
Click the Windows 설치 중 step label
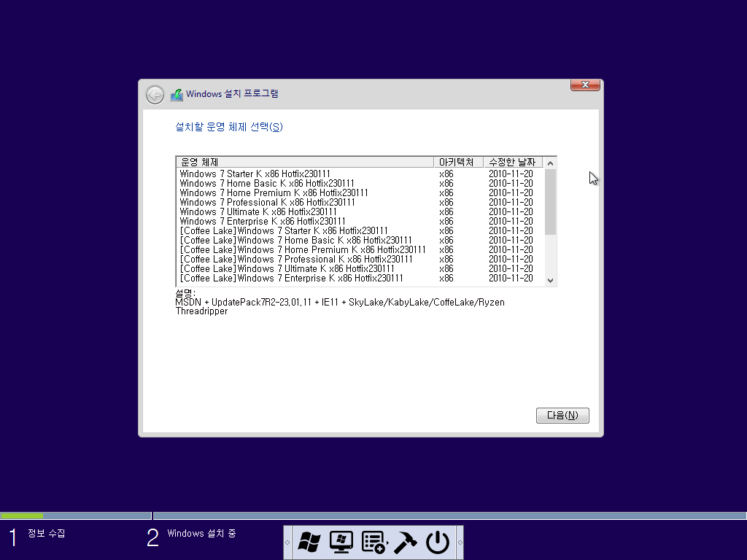click(x=201, y=533)
